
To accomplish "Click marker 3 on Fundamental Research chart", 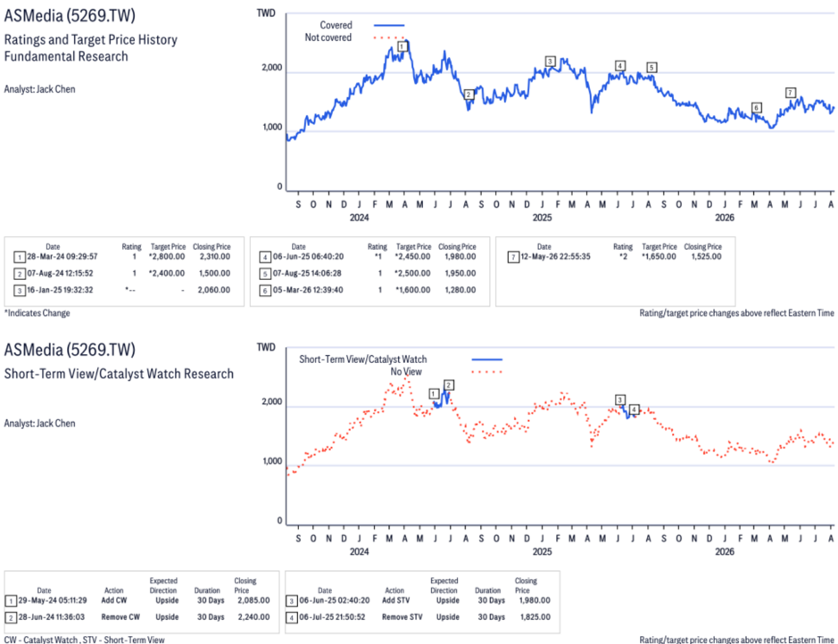I will [x=550, y=62].
